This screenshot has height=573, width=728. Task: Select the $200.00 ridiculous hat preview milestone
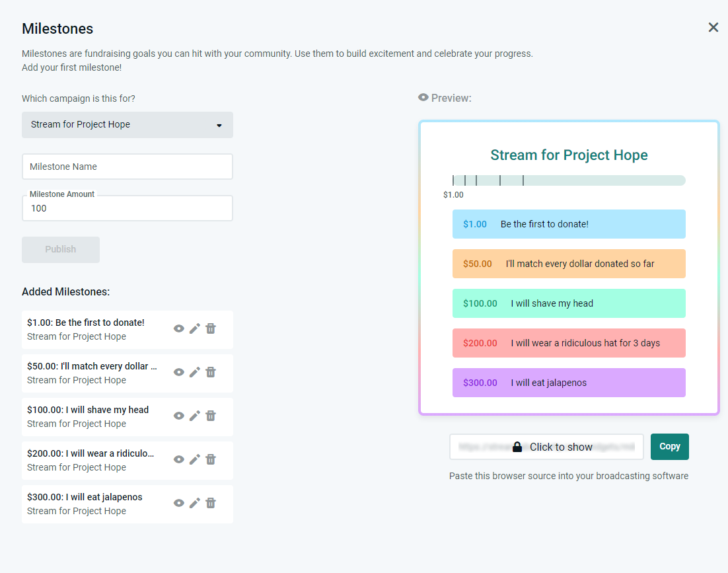click(569, 343)
